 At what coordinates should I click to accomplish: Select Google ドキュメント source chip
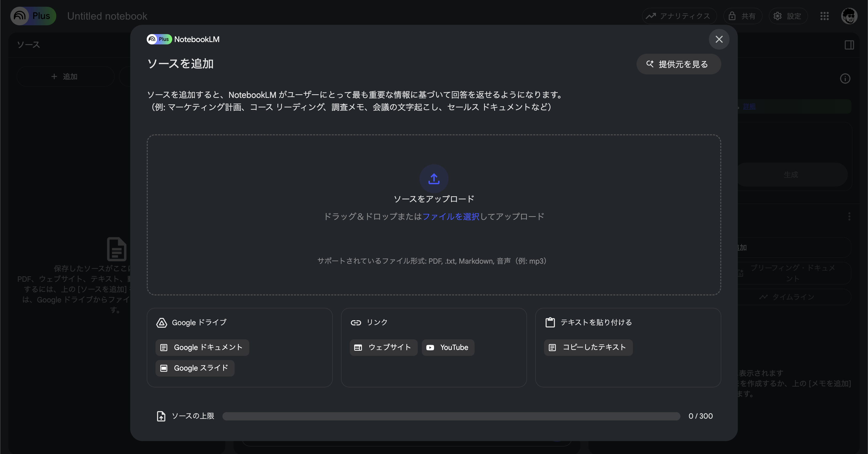202,347
